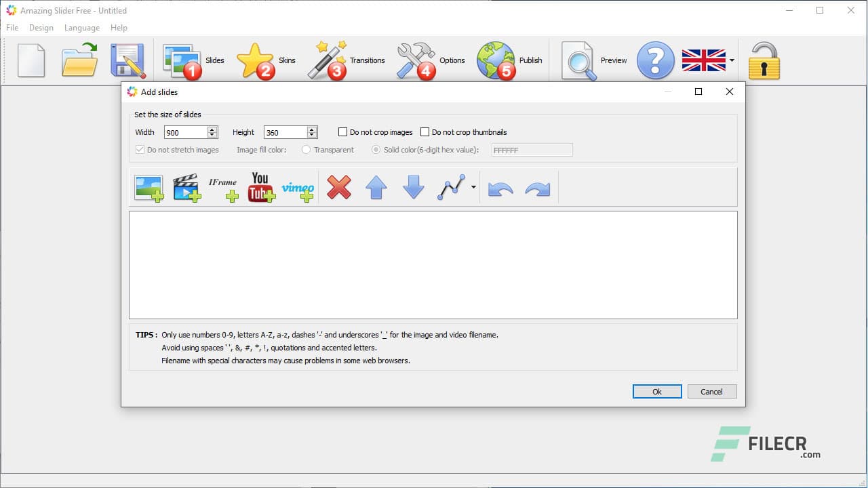The image size is (868, 488).
Task: Click the Height input field
Action: tap(285, 133)
